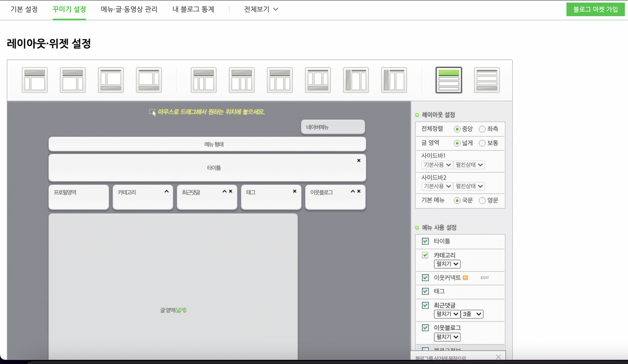Select the 좌측 alignment radio button
Viewport: 628px width, 364px height.
482,129
